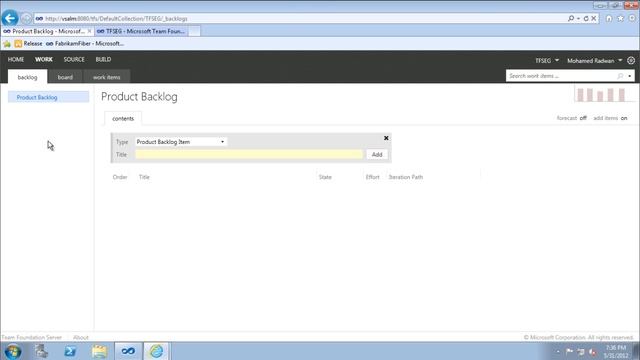Open a new blank browser tab
Viewport: 640px width, 360px height.
coord(194,31)
